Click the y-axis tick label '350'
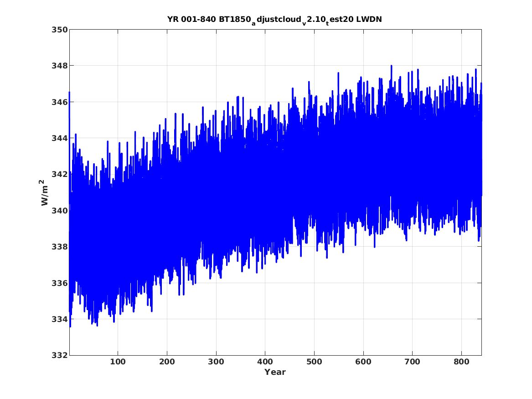This screenshot has height=399, width=532. [59, 30]
